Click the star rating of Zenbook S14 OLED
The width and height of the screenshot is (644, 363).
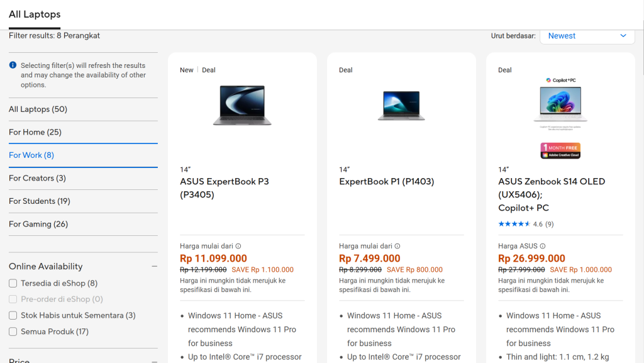click(x=514, y=224)
